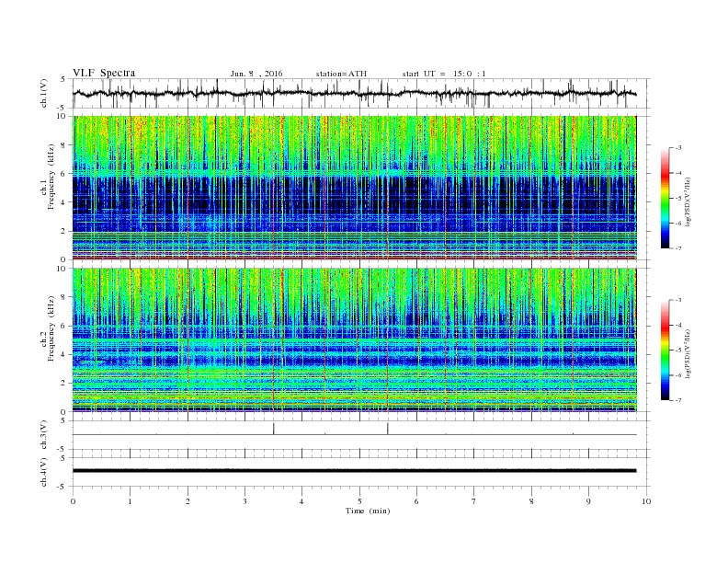Image resolution: width=728 pixels, height=563 pixels.
Task: Click the 9 tick on Time axis
Action: pyautogui.click(x=588, y=501)
